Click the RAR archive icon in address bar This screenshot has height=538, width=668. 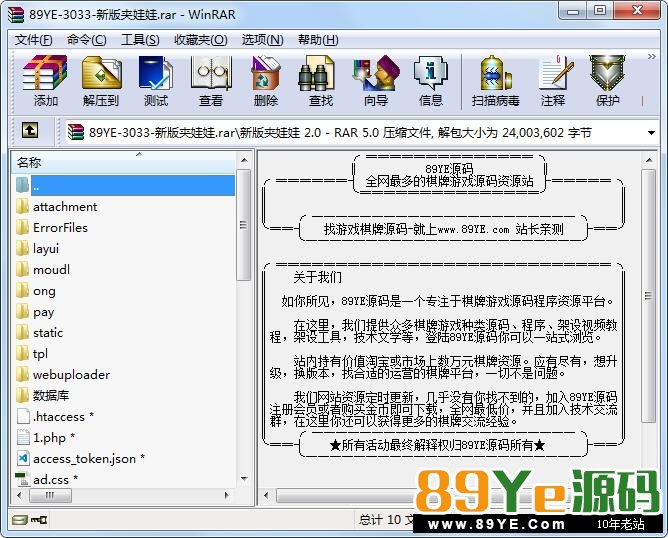coord(75,132)
